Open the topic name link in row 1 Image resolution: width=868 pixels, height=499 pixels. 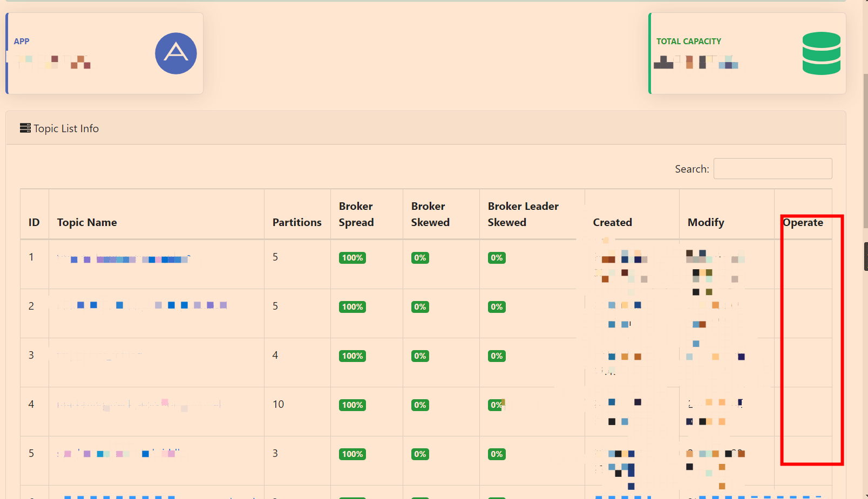click(x=124, y=259)
